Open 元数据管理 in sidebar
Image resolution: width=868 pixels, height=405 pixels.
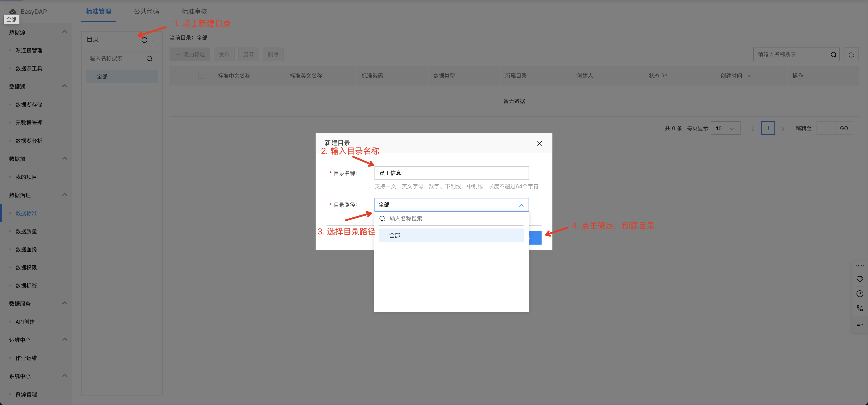(29, 123)
